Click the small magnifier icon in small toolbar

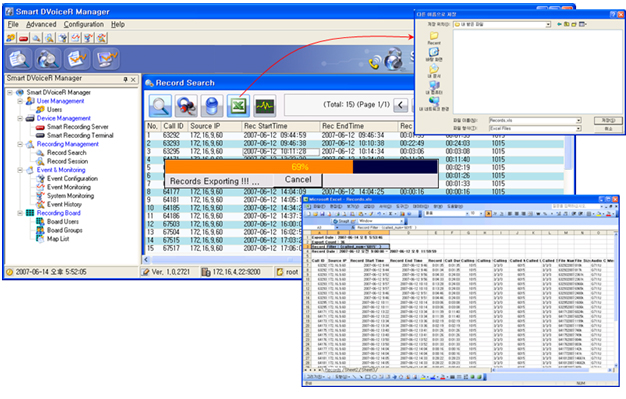(36, 38)
